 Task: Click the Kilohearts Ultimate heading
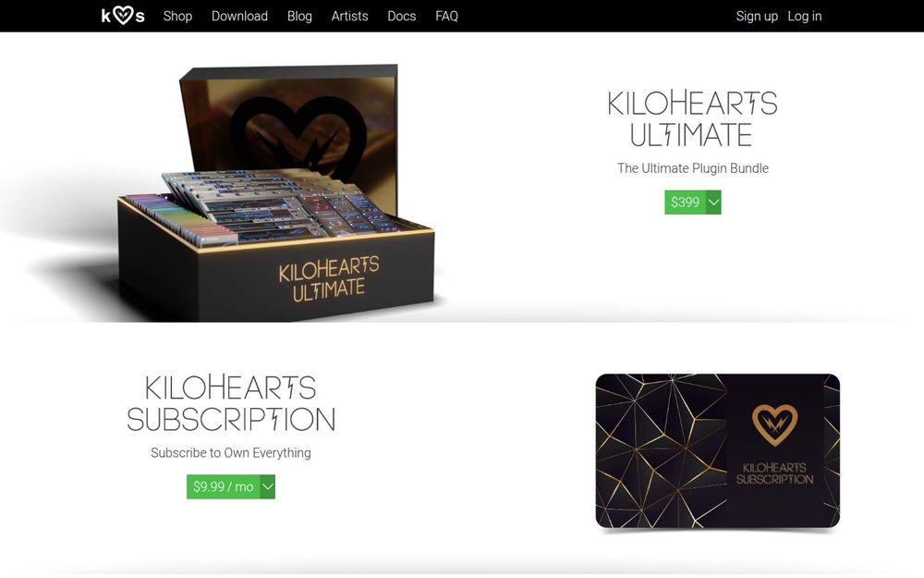[x=692, y=118]
